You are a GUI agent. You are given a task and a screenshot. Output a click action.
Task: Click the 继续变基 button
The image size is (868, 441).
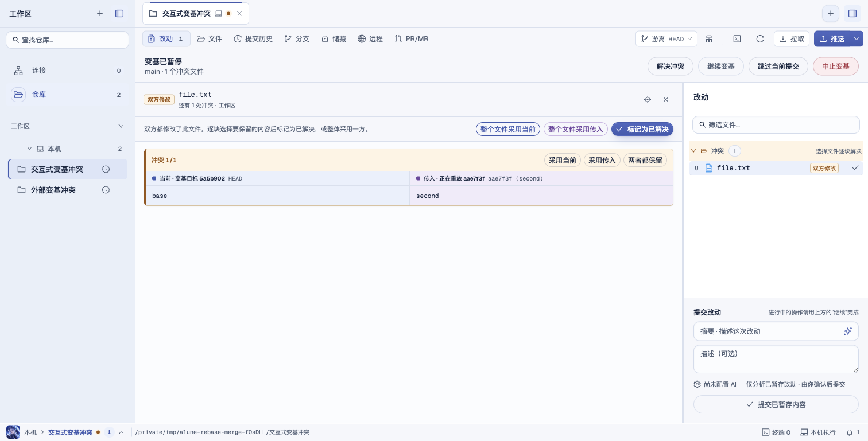coord(720,67)
